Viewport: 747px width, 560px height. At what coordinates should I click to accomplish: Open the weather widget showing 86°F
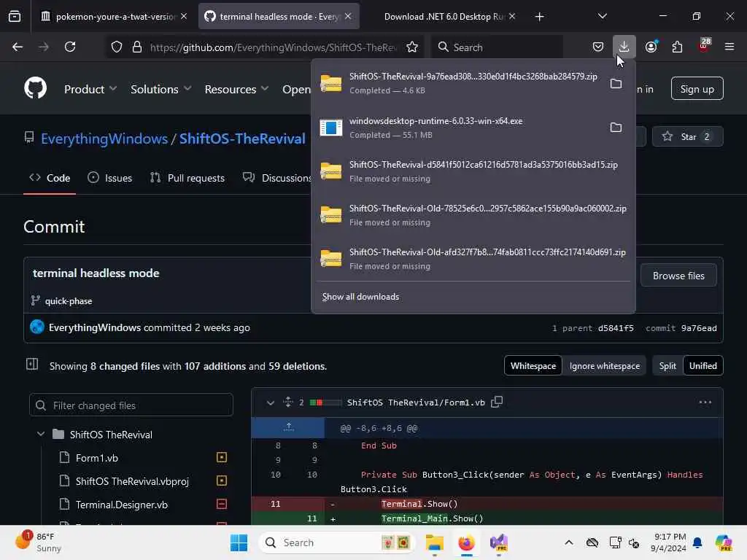[x=39, y=542]
